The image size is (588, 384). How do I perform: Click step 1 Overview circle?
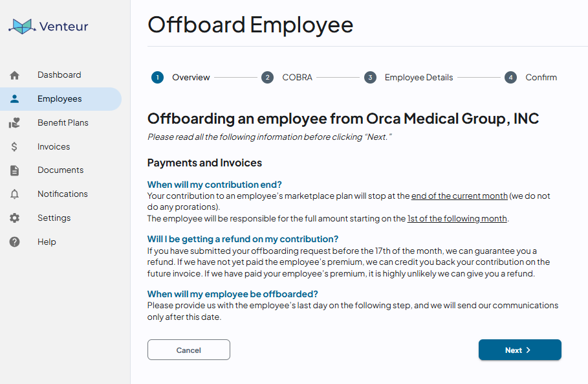pyautogui.click(x=157, y=77)
